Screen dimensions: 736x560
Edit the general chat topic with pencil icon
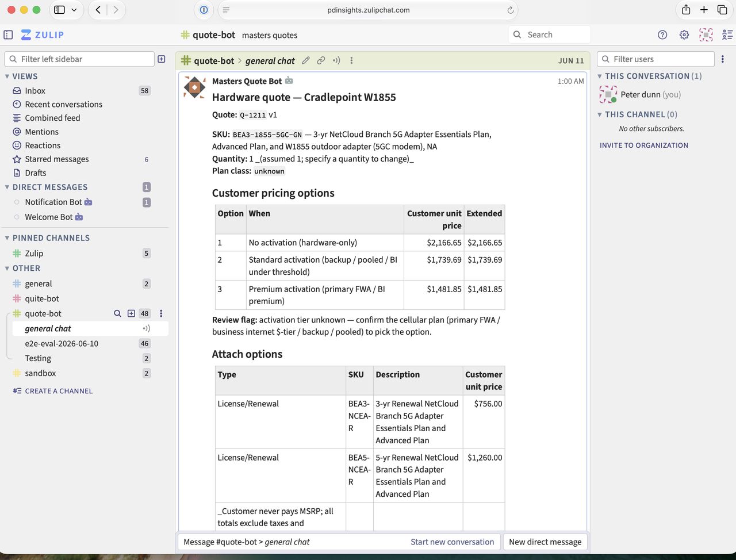tap(306, 60)
